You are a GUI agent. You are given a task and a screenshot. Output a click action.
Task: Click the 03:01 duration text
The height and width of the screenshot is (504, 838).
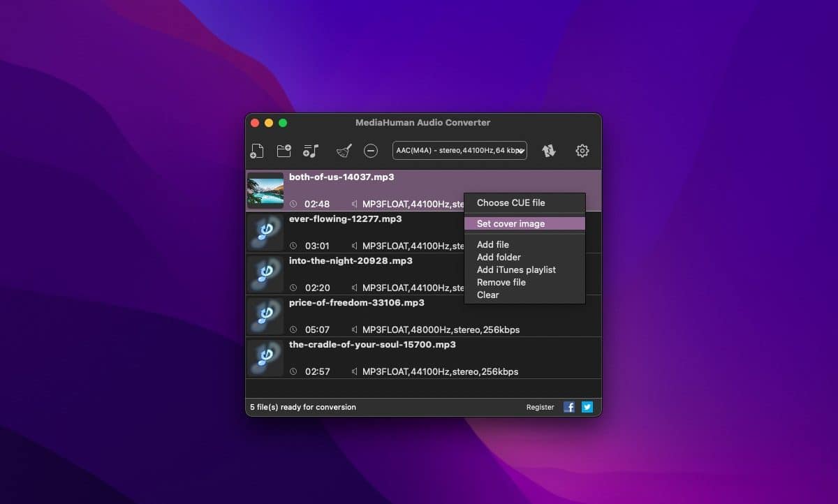[x=317, y=246]
